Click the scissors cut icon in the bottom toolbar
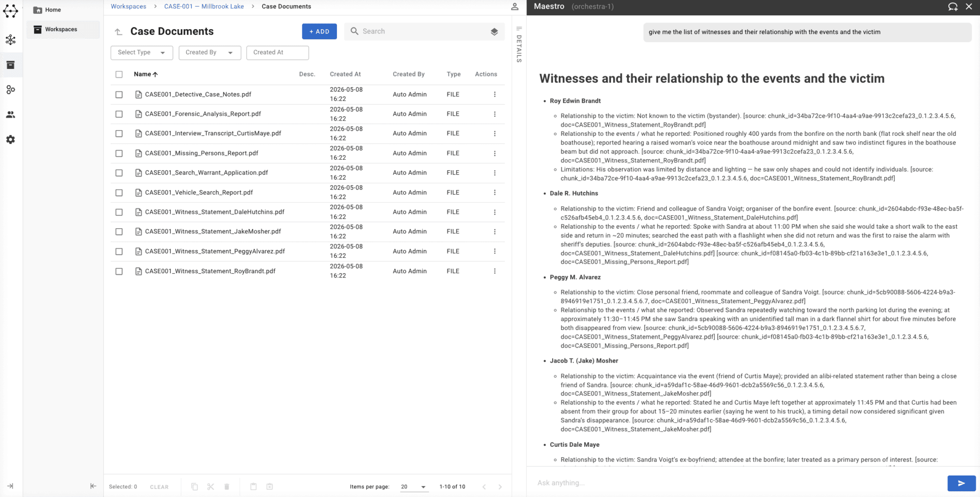The image size is (980, 497). 211,486
